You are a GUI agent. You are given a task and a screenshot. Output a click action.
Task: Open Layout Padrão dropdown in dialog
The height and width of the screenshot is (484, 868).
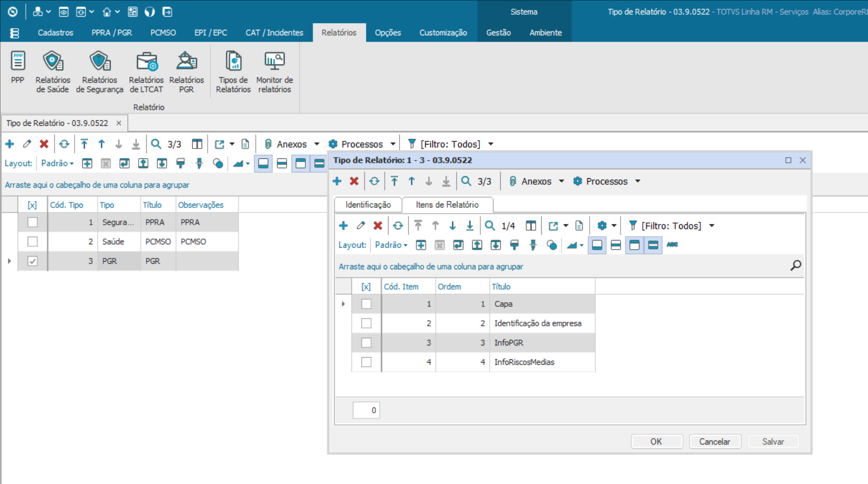(391, 245)
